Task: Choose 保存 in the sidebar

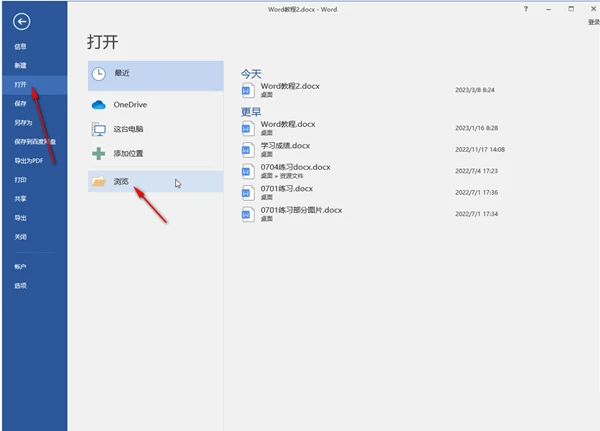Action: coord(34,103)
